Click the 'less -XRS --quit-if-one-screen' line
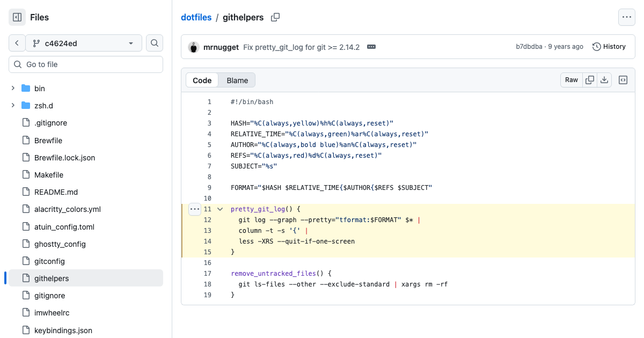 tap(297, 241)
